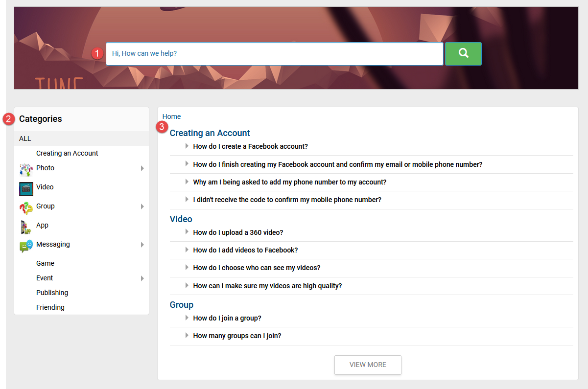588x389 pixels.
Task: Open question 'How many groups can I join?'
Action: coord(237,336)
